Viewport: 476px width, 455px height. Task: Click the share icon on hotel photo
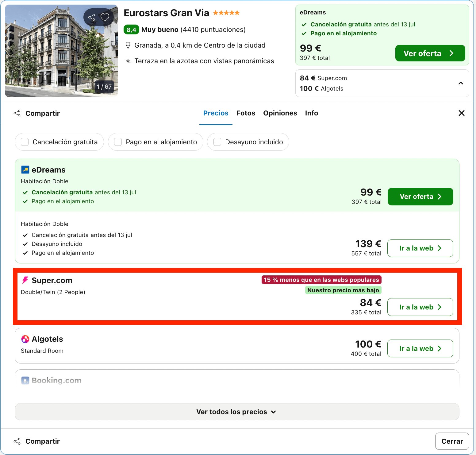pos(91,17)
